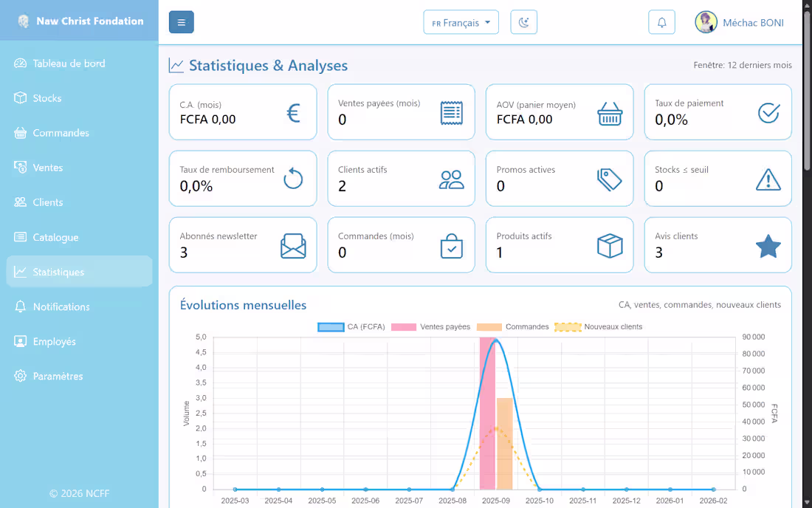Click the dashboard gauge icon in sidebar
812x508 pixels.
click(x=20, y=63)
